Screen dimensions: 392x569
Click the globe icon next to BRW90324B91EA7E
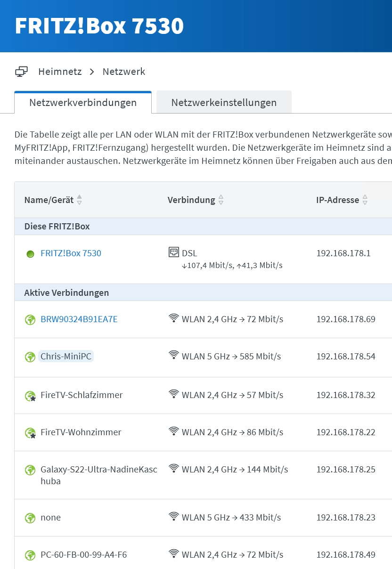click(x=30, y=320)
